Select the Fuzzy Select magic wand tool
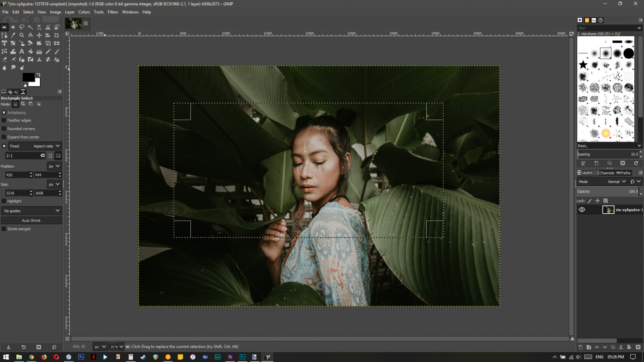The image size is (644, 362). coord(30,27)
